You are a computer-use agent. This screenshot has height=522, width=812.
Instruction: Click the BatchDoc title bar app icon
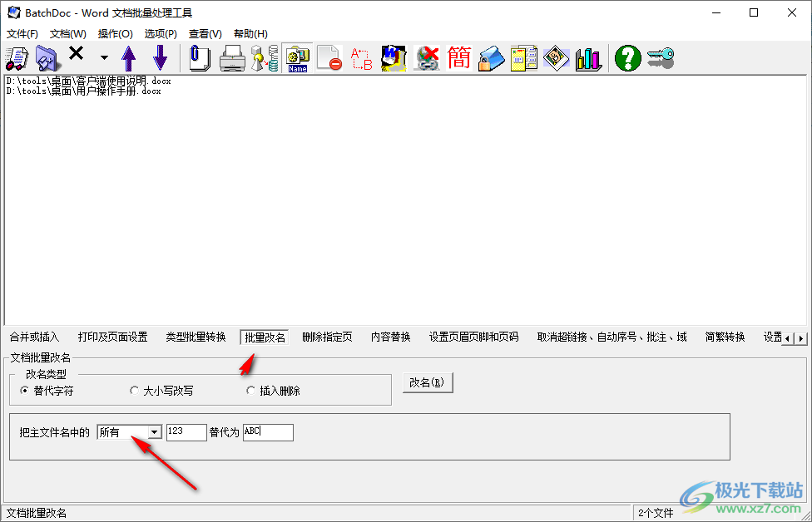pyautogui.click(x=14, y=12)
